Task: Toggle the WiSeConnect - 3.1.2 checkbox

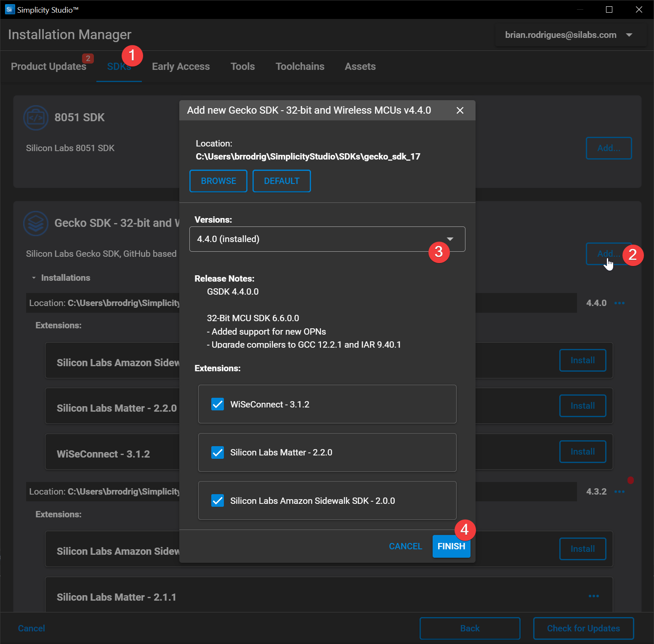Action: tap(218, 404)
